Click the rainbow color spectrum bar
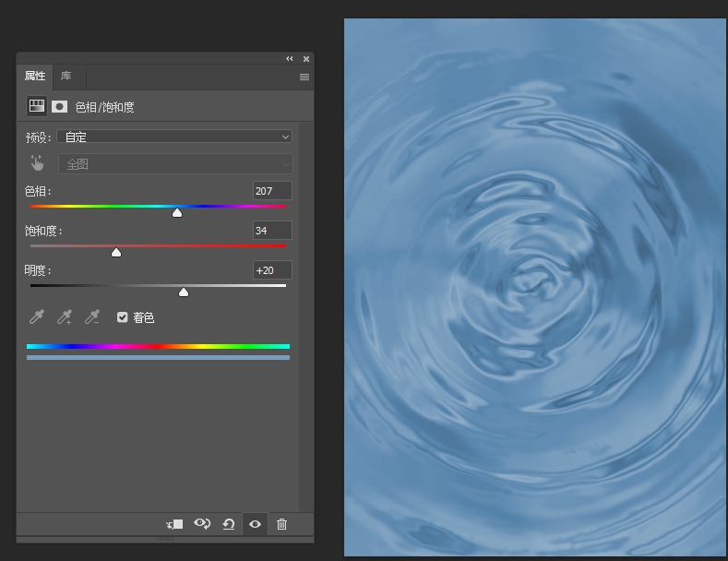The width and height of the screenshot is (728, 561). point(158,346)
